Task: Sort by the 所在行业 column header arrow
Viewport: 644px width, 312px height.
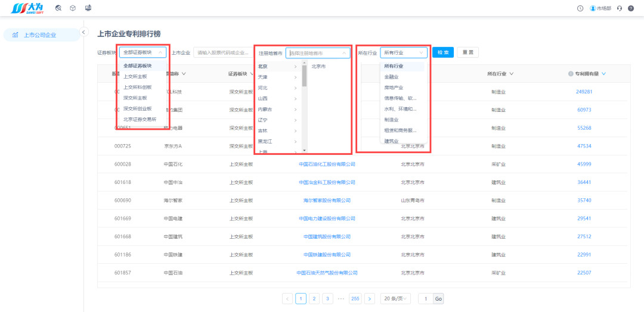Action: pyautogui.click(x=512, y=74)
